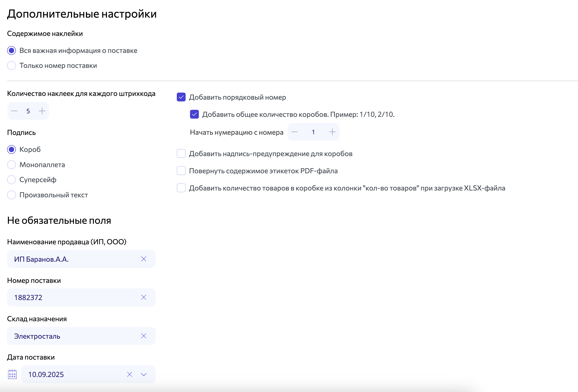Clear the date 10.09.2025
This screenshot has height=392, width=578.
click(x=130, y=374)
